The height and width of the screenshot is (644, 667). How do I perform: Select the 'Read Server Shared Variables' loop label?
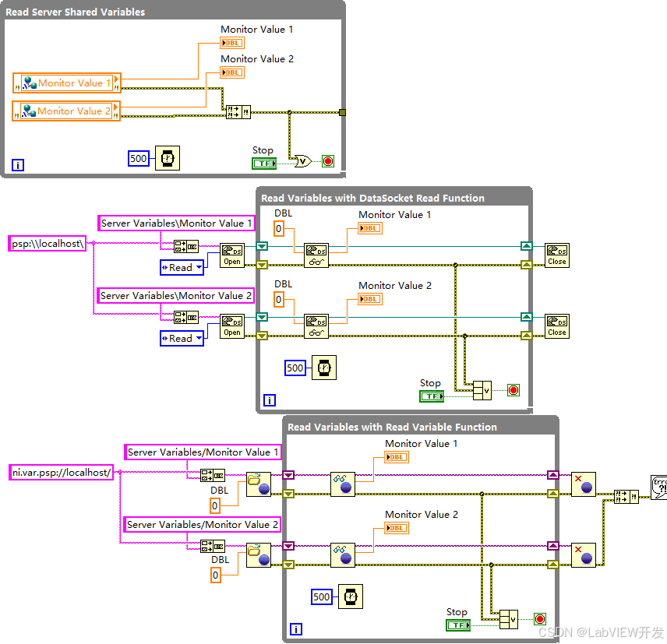pos(76,12)
